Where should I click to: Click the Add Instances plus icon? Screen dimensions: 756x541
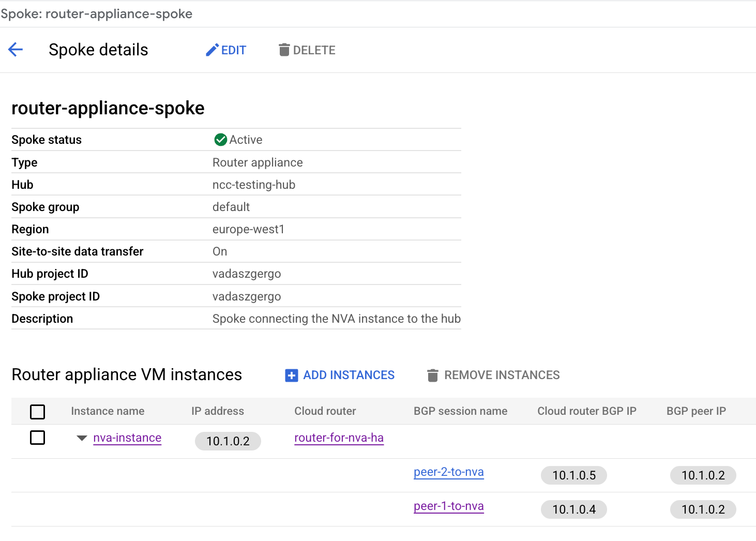tap(292, 375)
